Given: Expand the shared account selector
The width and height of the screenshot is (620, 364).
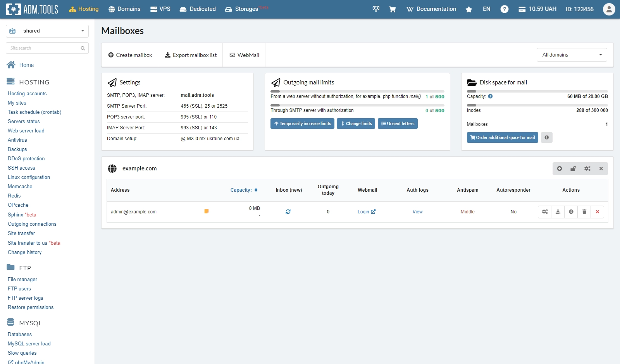Looking at the screenshot, I should [x=47, y=31].
